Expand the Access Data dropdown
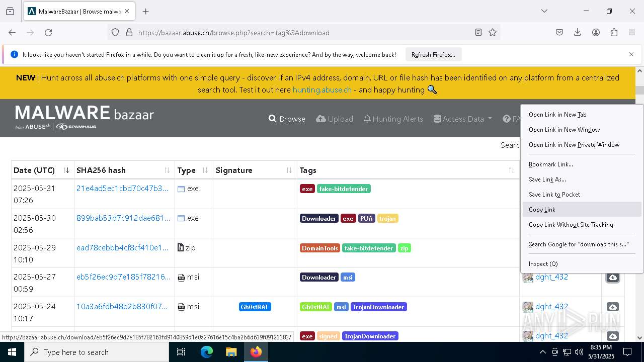 click(x=462, y=119)
